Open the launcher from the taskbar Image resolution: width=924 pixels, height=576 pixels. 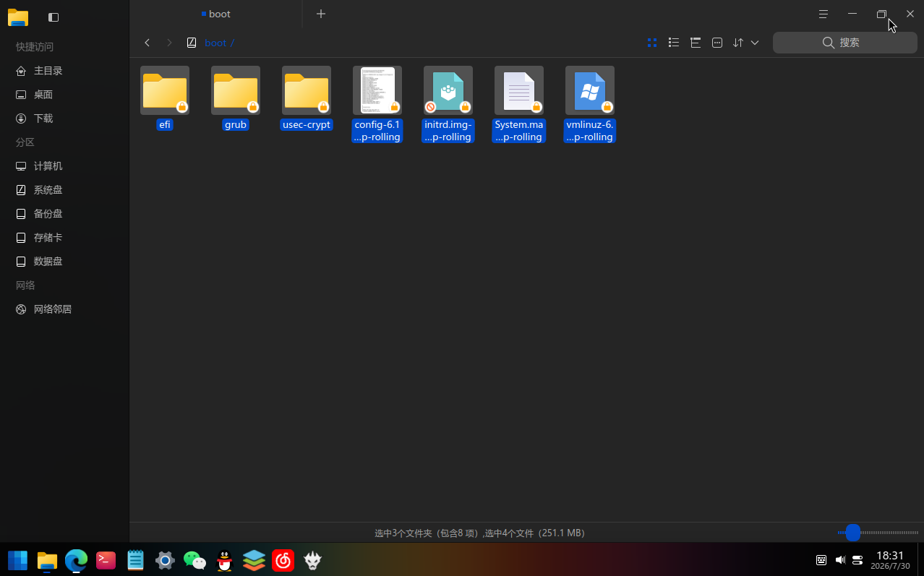point(17,560)
